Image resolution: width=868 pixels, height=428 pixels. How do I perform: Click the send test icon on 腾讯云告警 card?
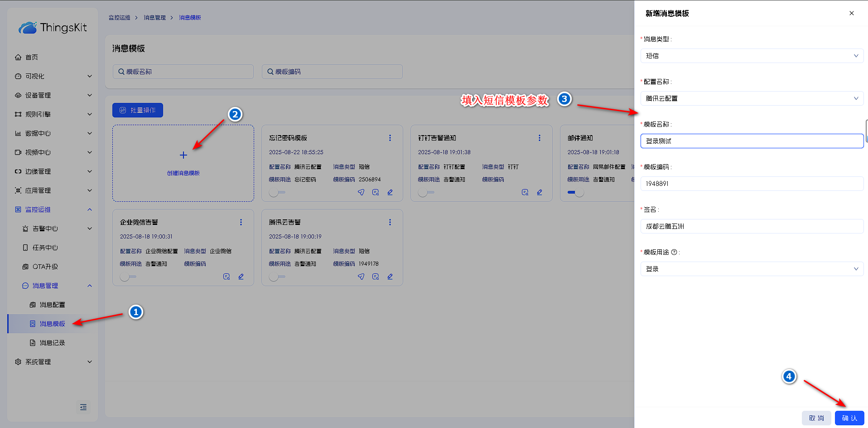coord(361,277)
